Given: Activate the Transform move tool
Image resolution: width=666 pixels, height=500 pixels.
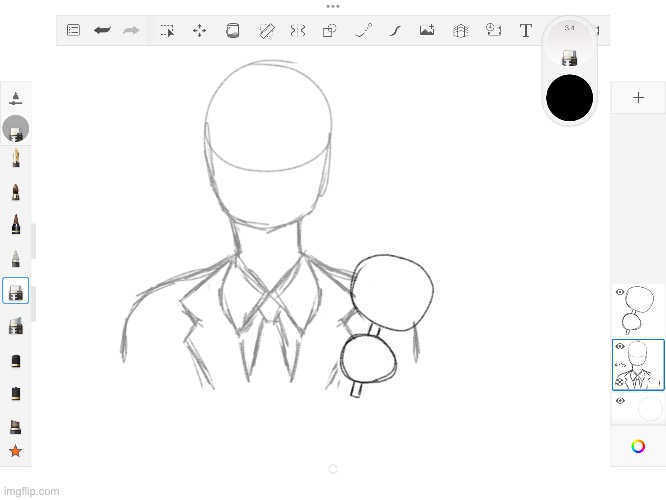Looking at the screenshot, I should pyautogui.click(x=199, y=31).
